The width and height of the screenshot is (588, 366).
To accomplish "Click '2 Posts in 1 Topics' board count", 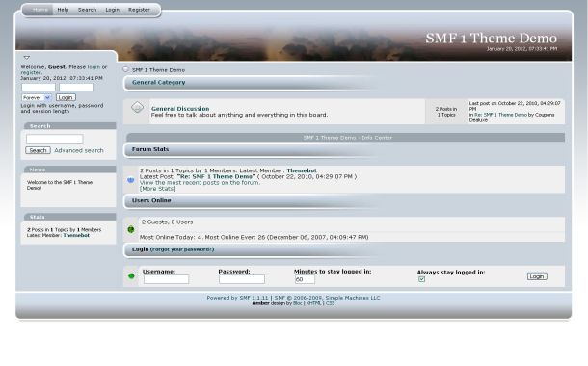I will pos(446,112).
